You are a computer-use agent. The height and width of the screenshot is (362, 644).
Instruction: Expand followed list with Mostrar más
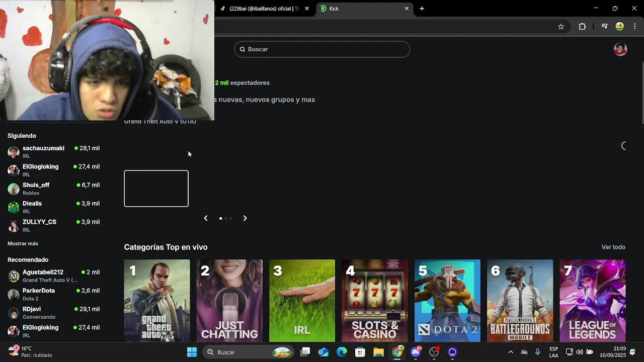pos(23,244)
